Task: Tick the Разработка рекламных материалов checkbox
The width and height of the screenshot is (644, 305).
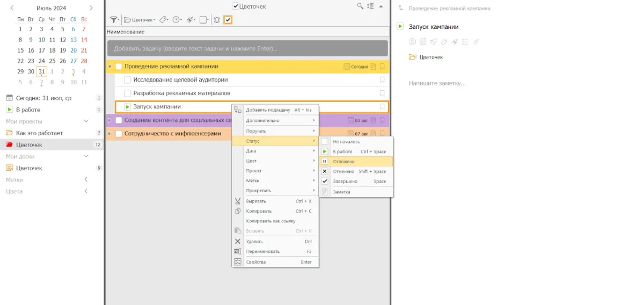Action: [128, 93]
